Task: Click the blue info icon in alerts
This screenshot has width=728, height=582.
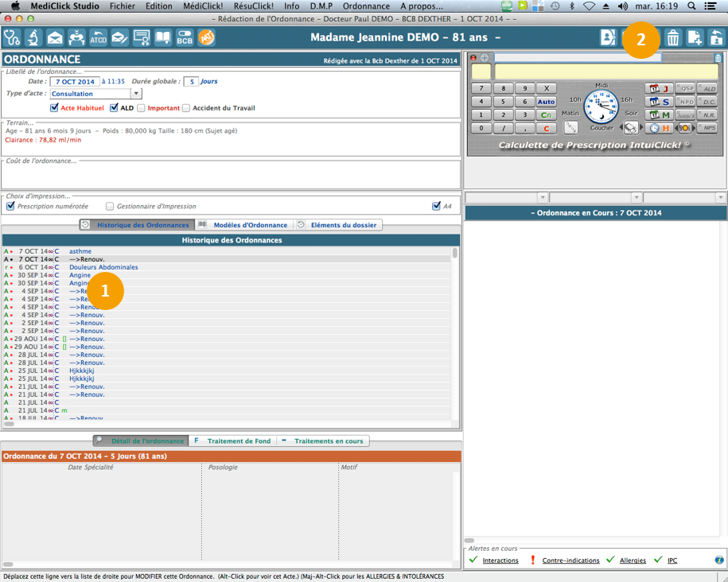Action: click(x=718, y=560)
